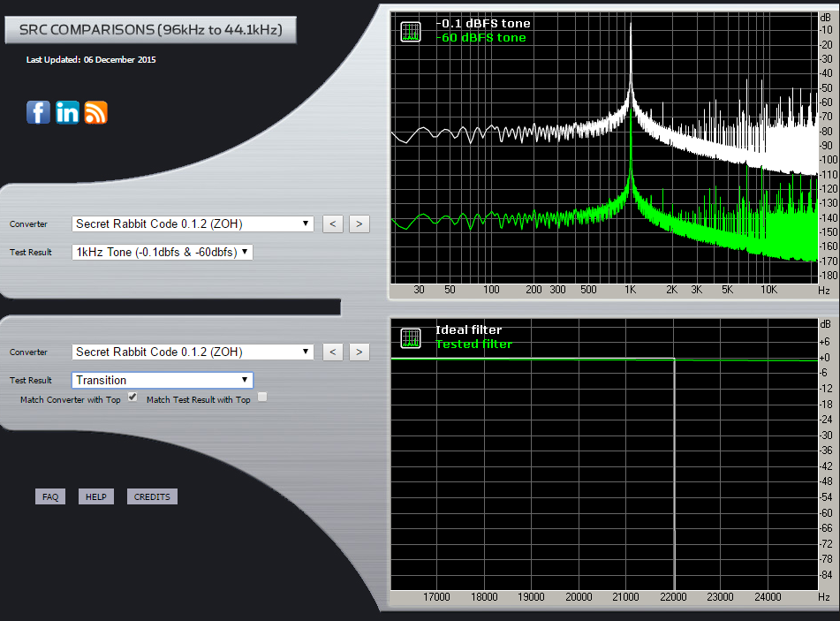Select next converter in top panel
Screen dimensions: 840x621
click(x=359, y=224)
